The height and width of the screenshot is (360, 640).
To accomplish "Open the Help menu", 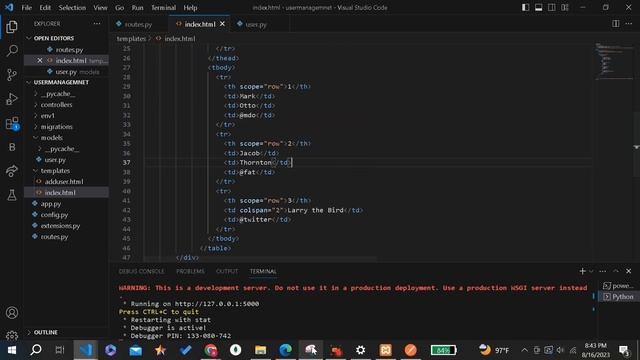I will coord(190,7).
